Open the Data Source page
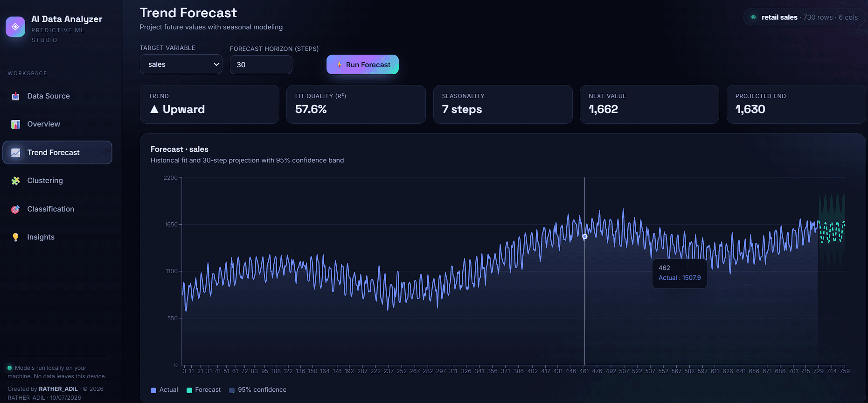This screenshot has width=868, height=403. tap(57, 96)
